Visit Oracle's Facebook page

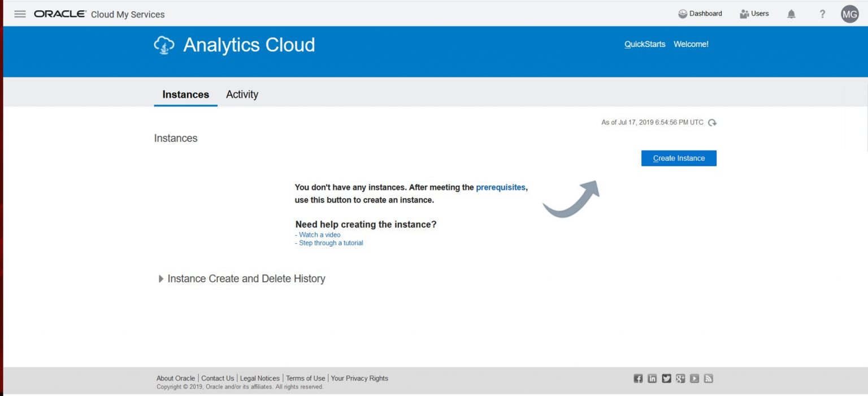(x=638, y=378)
